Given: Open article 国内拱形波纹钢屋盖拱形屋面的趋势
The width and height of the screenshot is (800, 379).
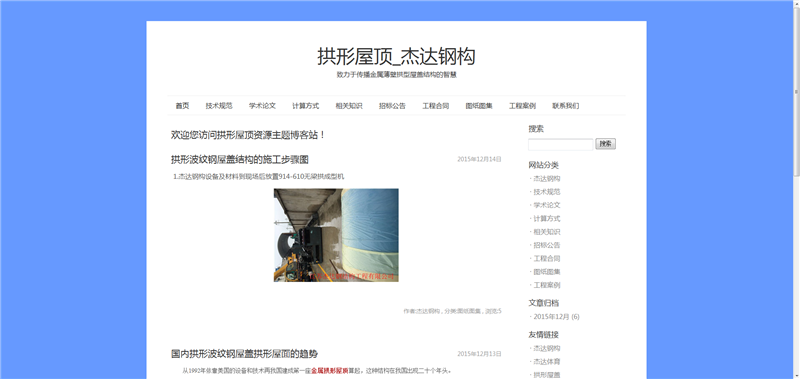Looking at the screenshot, I should [x=244, y=354].
